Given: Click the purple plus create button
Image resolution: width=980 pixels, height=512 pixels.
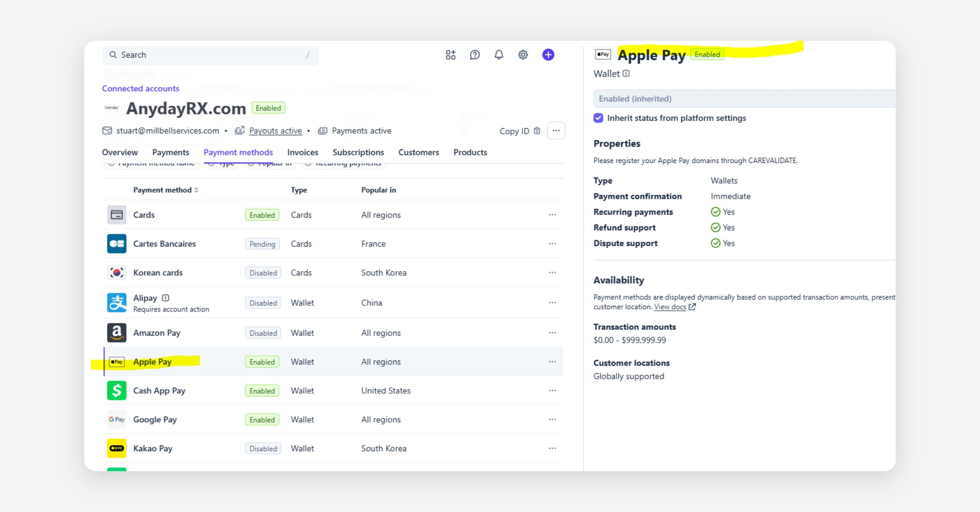Looking at the screenshot, I should tap(548, 55).
